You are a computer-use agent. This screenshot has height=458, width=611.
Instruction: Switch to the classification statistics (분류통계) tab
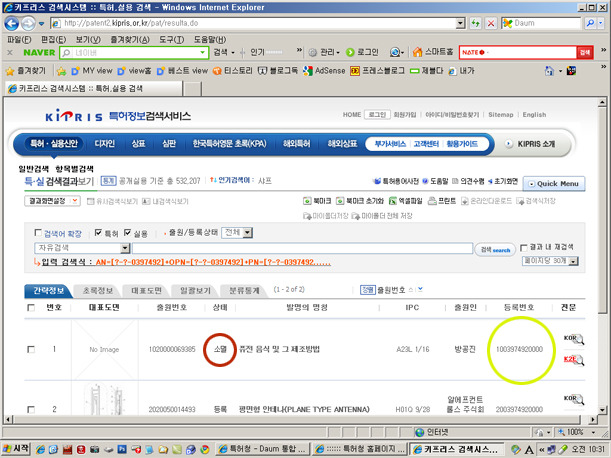pyautogui.click(x=244, y=291)
